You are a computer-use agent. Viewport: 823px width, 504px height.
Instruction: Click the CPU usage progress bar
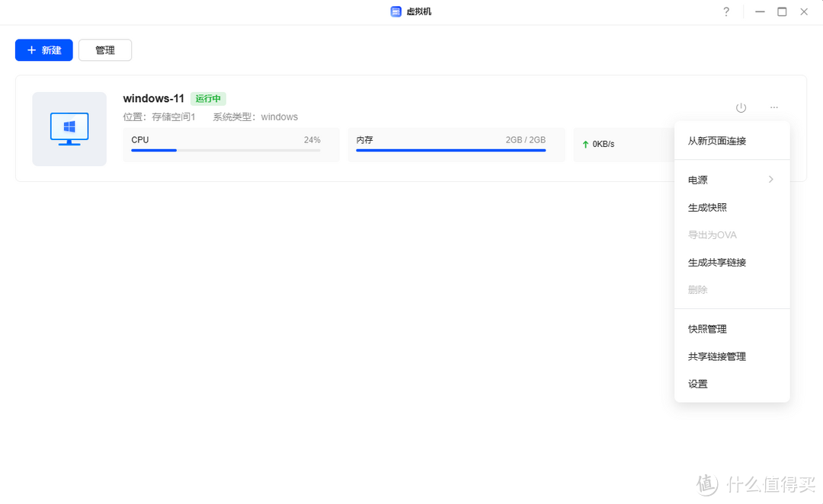226,151
